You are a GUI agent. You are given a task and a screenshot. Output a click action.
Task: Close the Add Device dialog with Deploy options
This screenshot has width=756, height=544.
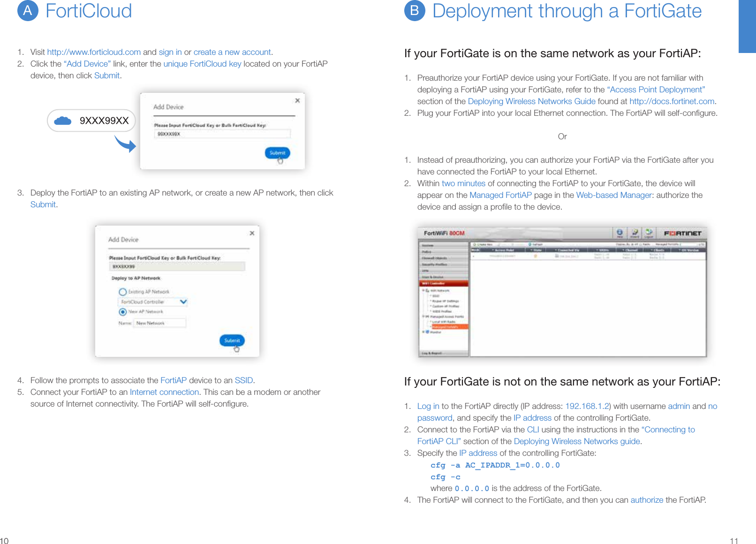pyautogui.click(x=252, y=233)
